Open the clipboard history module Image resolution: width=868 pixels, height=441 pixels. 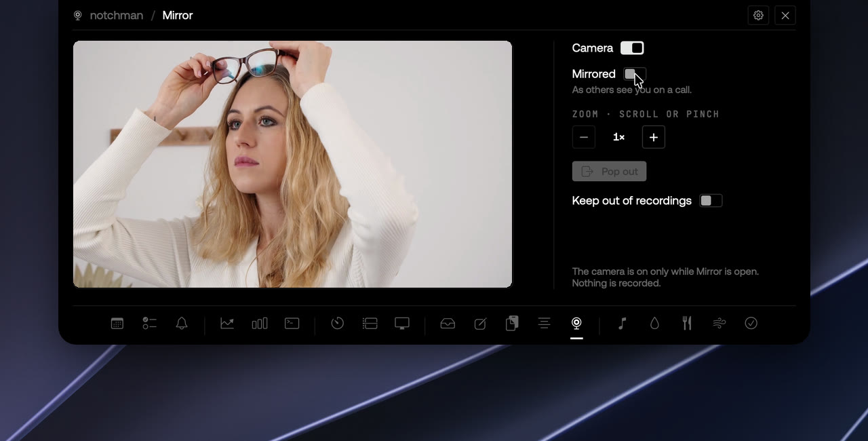(x=512, y=324)
